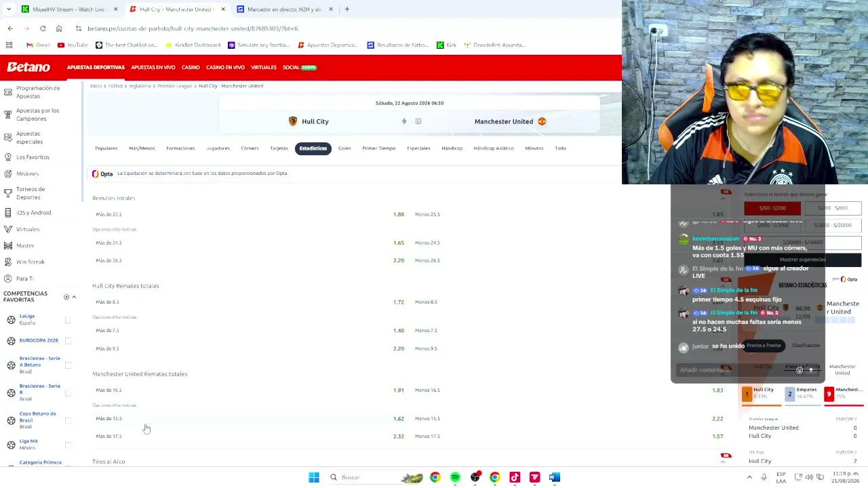Screen dimensions: 868x488
Task: Open the Hull City team crest
Action: click(293, 121)
